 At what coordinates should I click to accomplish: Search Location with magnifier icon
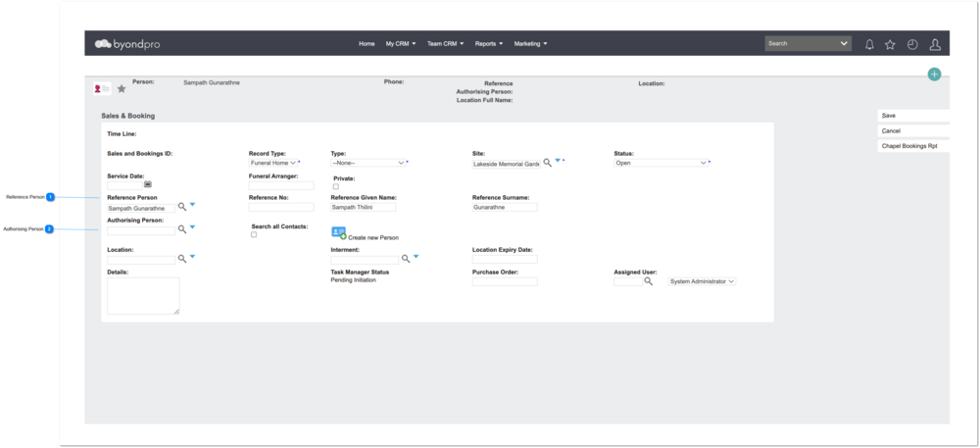182,258
